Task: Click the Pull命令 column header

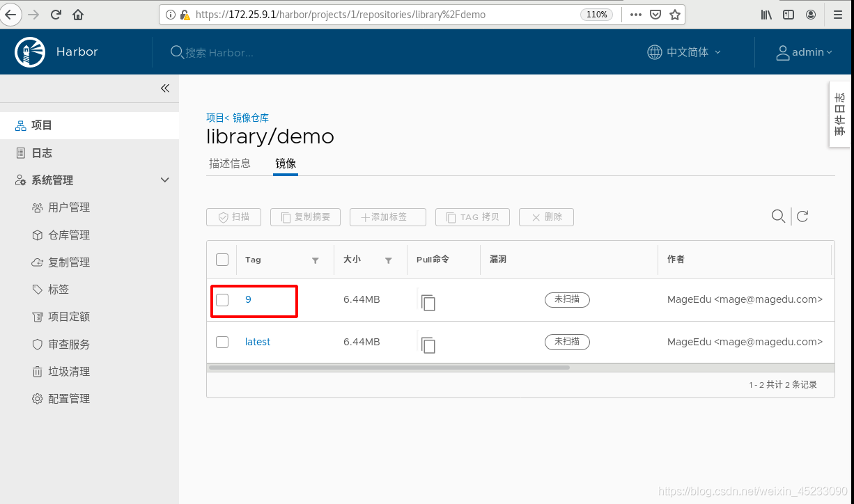Action: pyautogui.click(x=433, y=259)
